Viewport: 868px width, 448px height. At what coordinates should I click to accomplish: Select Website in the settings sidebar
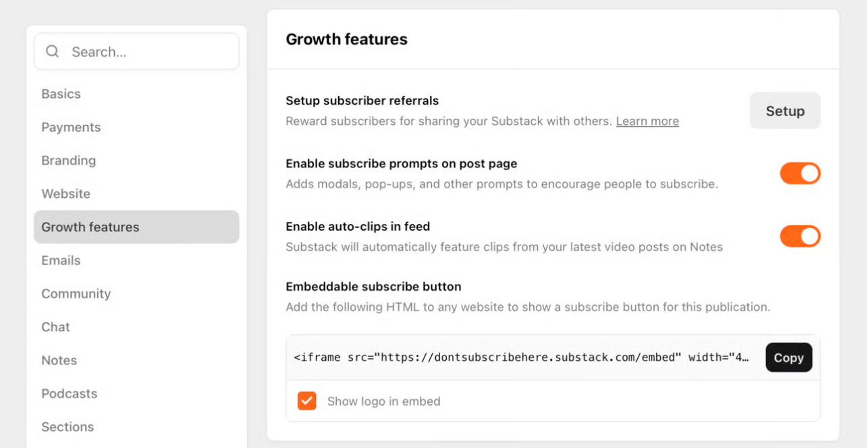click(x=65, y=194)
